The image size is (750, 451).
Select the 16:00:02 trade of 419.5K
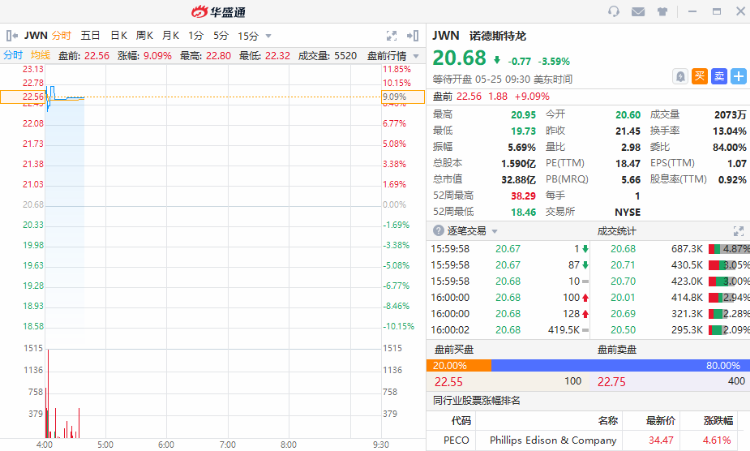point(510,330)
